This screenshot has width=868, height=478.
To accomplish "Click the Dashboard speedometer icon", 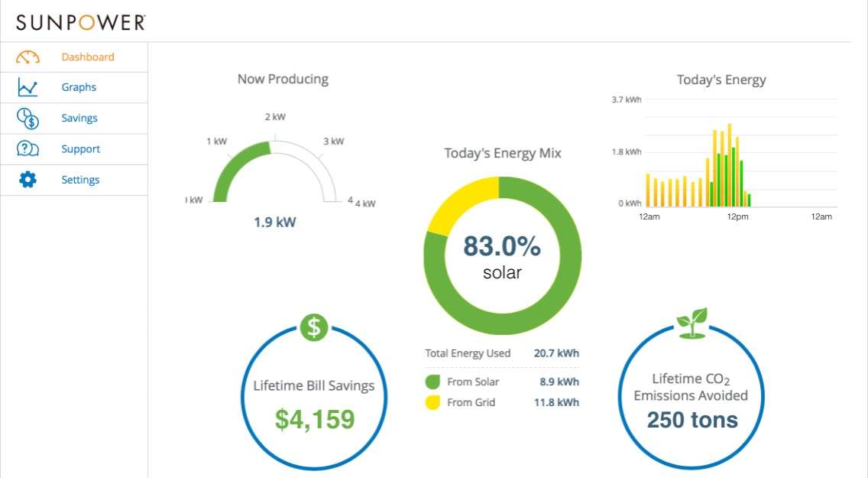I will pyautogui.click(x=28, y=57).
